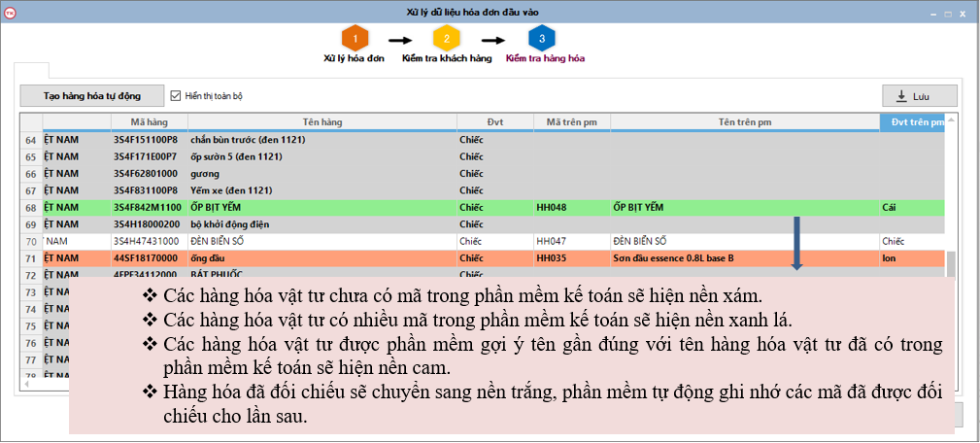
Task: Click the orange step 1 hexagon icon
Action: point(355,39)
